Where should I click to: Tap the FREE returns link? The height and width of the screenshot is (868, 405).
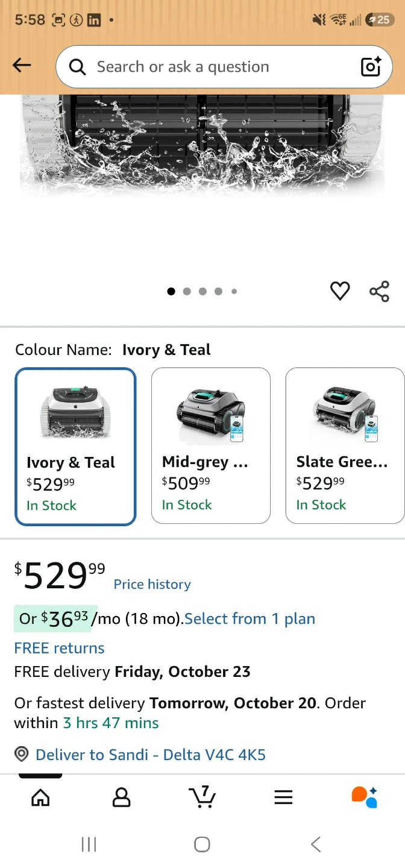tap(59, 648)
